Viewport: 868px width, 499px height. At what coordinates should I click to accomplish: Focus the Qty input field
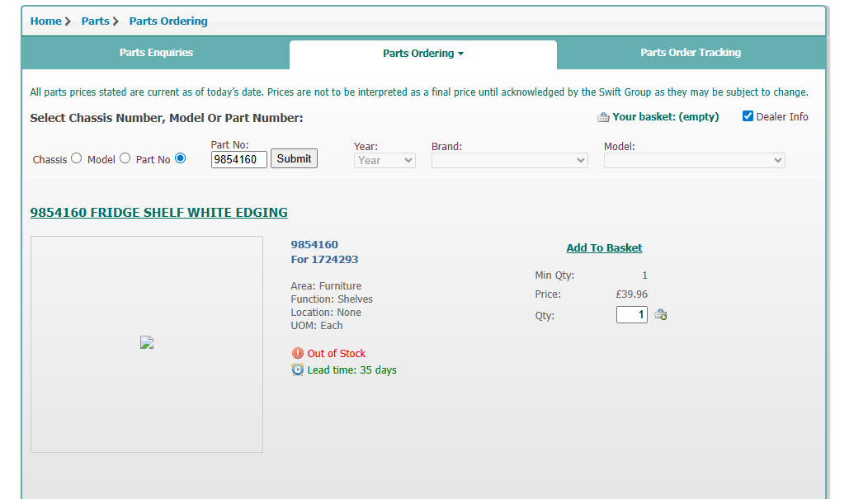tap(631, 314)
